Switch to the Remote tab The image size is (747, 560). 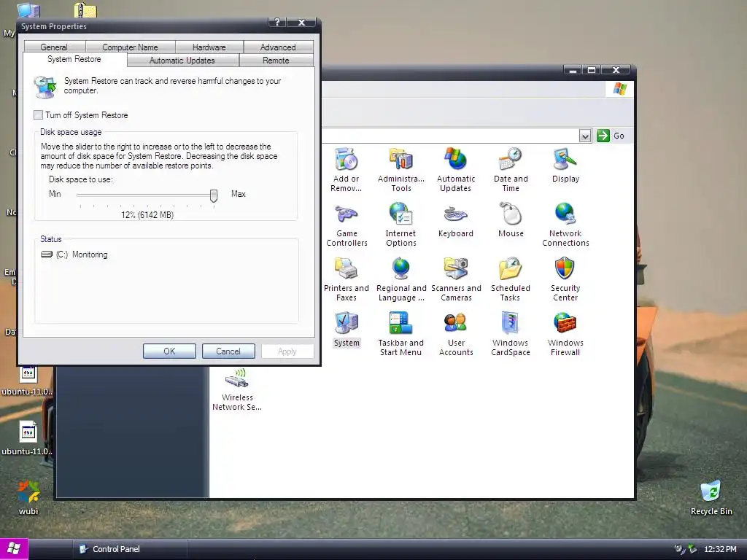(276, 60)
